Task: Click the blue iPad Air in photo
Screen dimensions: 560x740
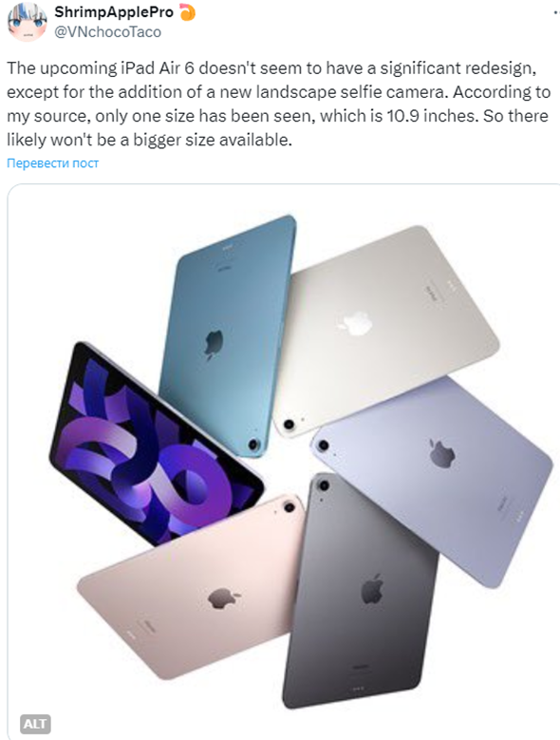Action: click(229, 336)
